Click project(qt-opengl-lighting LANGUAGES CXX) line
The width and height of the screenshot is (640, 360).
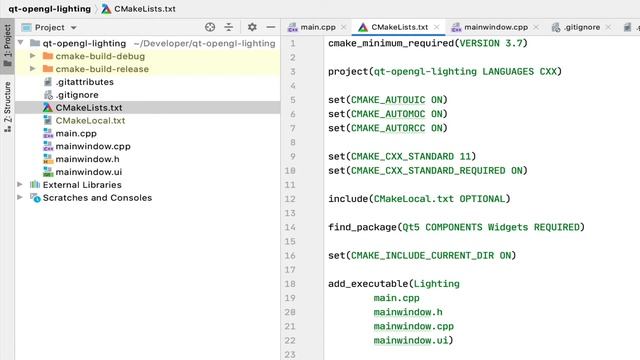point(445,71)
